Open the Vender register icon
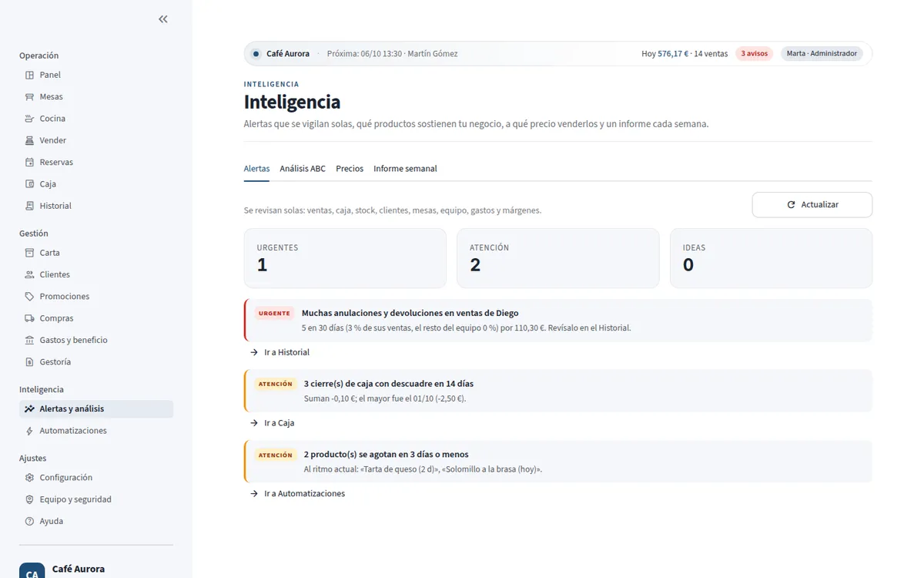 29,140
